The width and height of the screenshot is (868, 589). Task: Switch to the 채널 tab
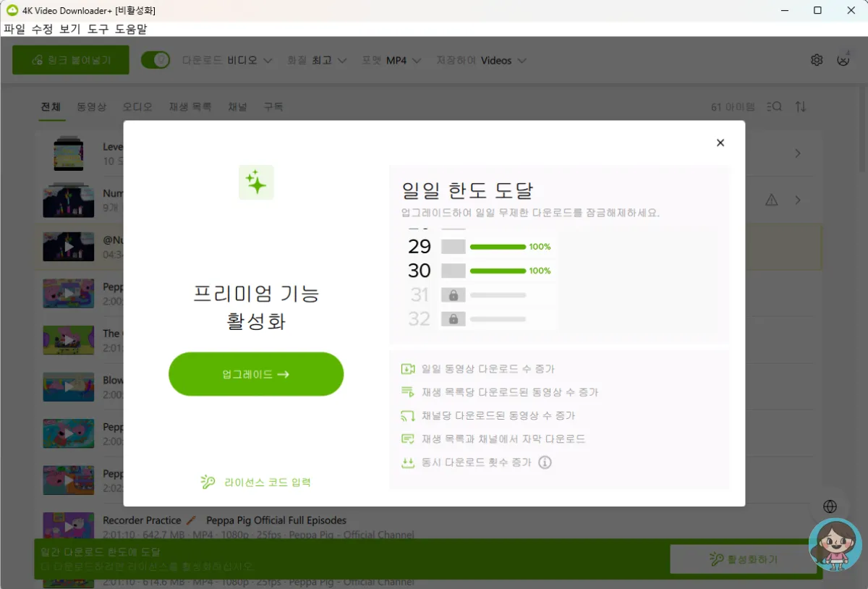pos(237,106)
